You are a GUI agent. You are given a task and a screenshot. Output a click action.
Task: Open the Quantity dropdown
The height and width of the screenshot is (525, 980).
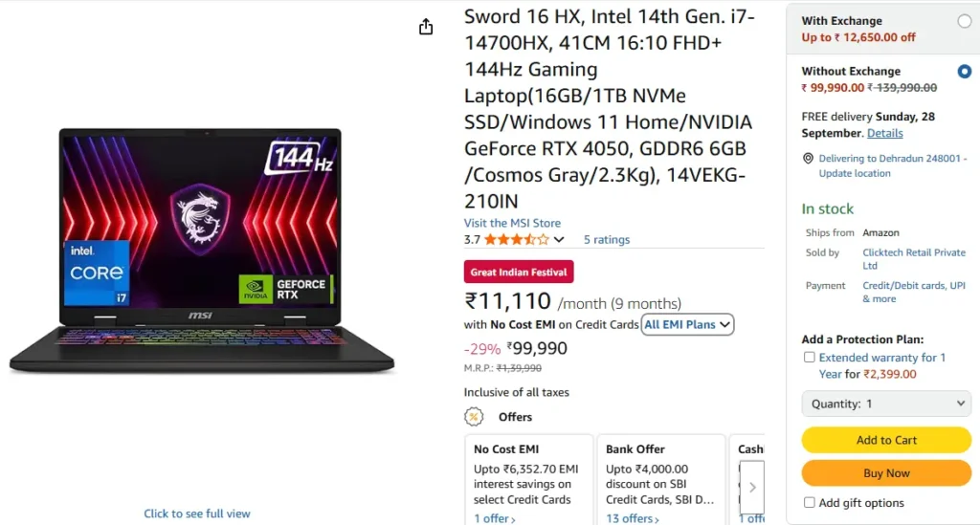coord(886,404)
